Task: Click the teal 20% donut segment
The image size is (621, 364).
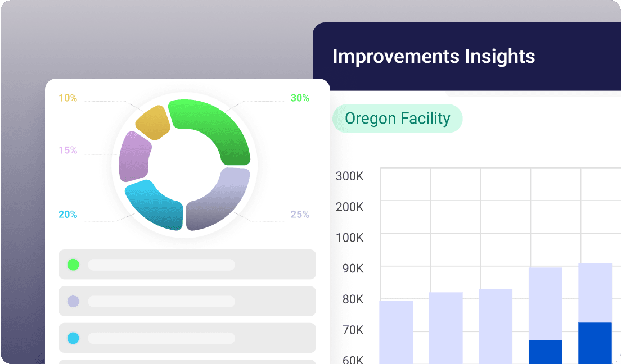Action: point(155,205)
